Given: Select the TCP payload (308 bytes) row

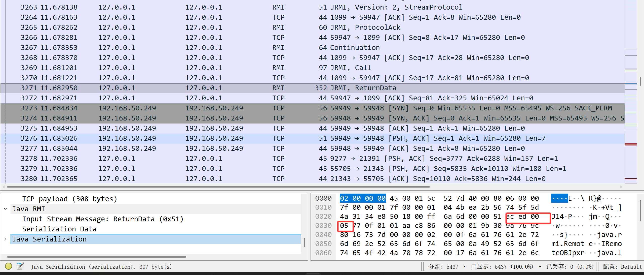Looking at the screenshot, I should [70, 199].
